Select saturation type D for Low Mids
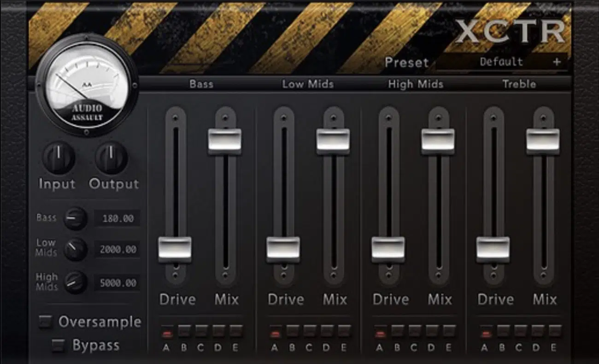599x364 pixels. tap(327, 331)
